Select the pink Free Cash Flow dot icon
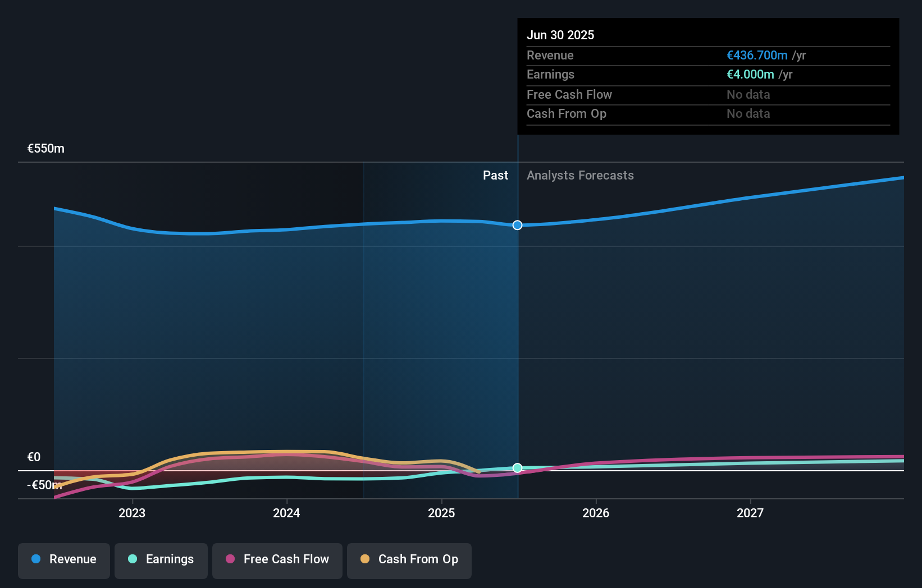 click(x=230, y=559)
